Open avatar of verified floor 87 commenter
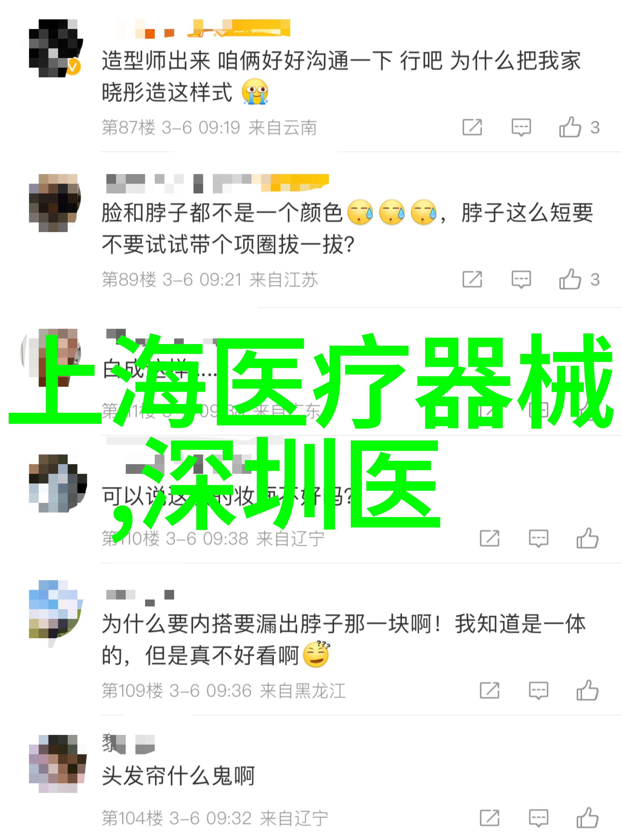621x840 pixels. tap(55, 48)
